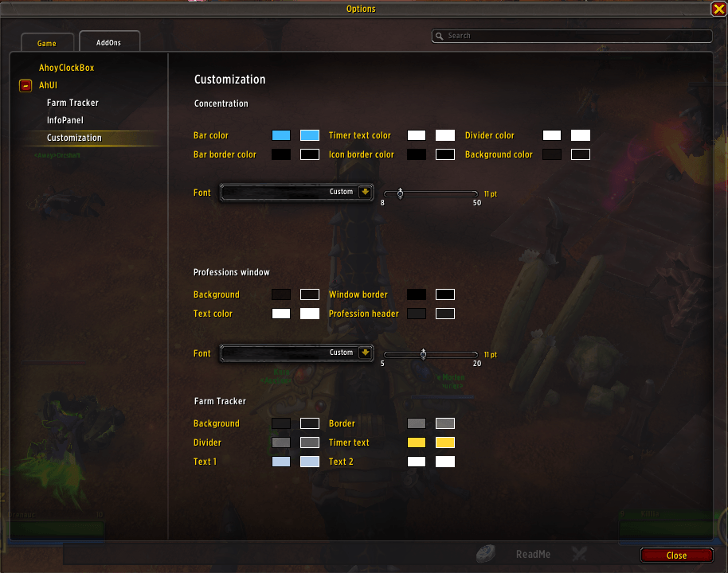Click the magnifier icon in the search box
Viewport: 728px width, 573px height.
point(439,36)
